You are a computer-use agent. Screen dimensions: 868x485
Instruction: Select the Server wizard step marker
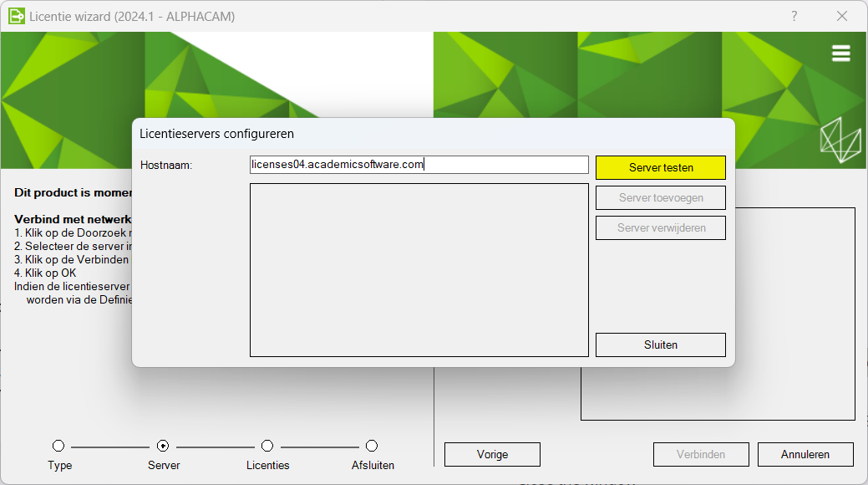[163, 446]
